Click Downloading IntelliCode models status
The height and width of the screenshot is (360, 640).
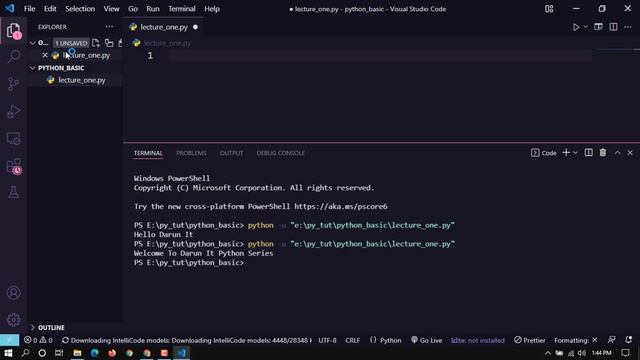click(187, 340)
